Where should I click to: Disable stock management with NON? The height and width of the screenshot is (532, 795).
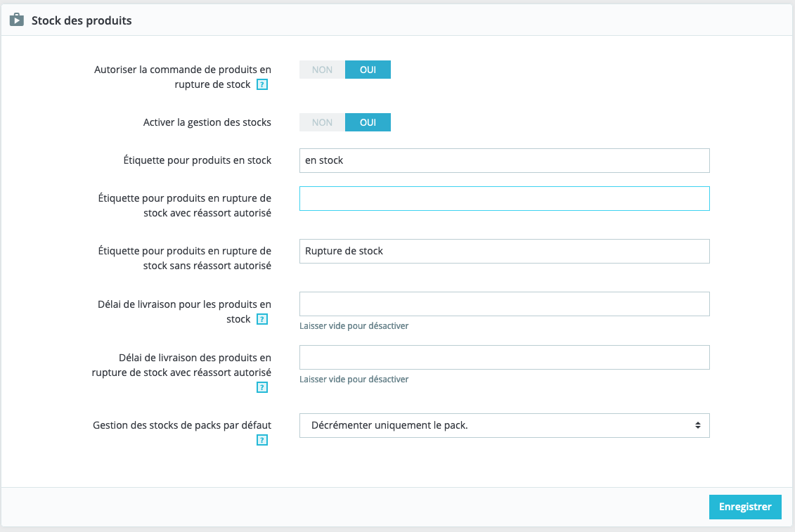[322, 122]
